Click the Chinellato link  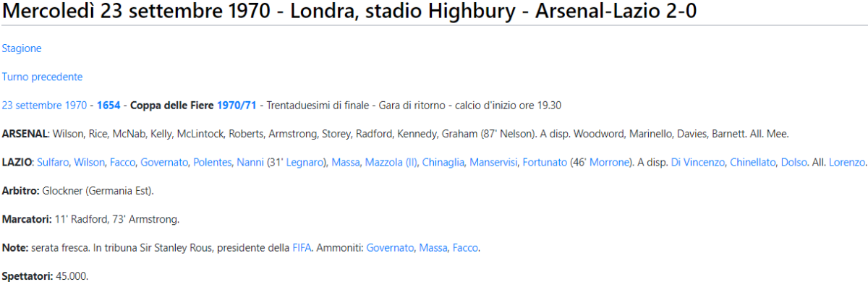tap(753, 162)
